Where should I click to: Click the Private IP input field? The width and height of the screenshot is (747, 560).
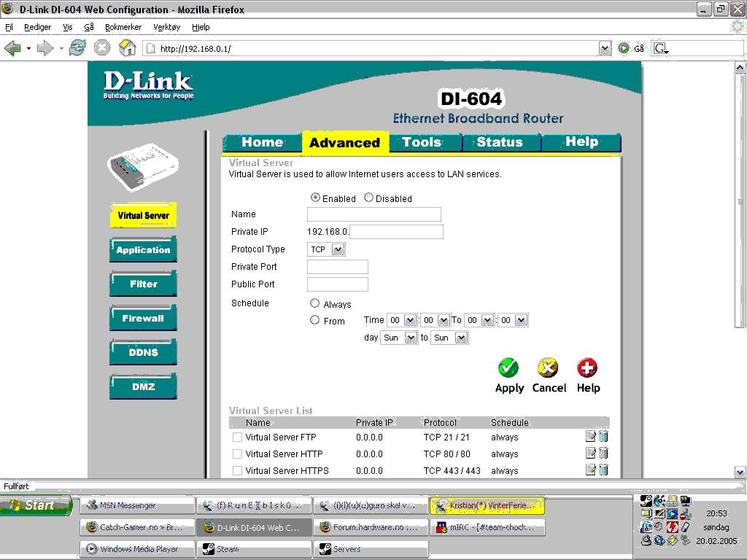click(396, 232)
